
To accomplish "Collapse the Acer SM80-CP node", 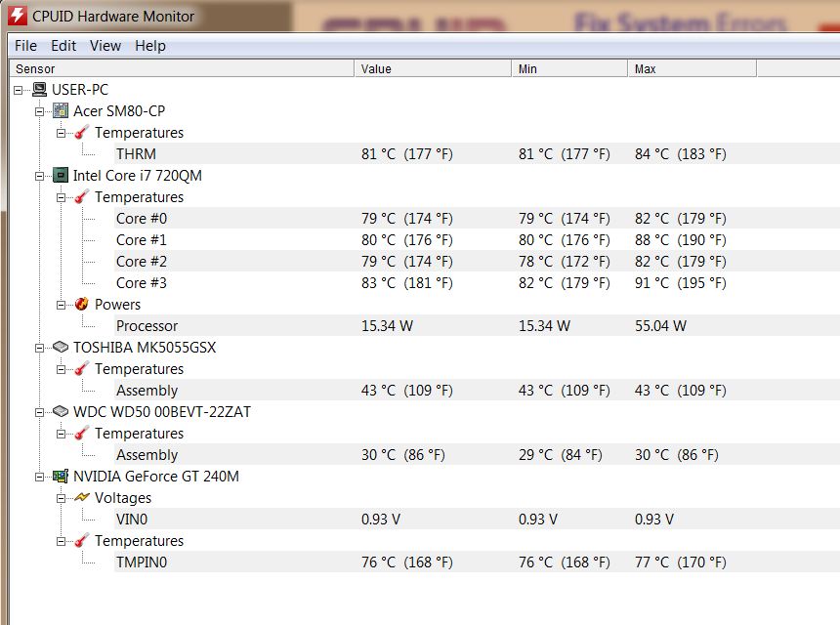I will 40,111.
